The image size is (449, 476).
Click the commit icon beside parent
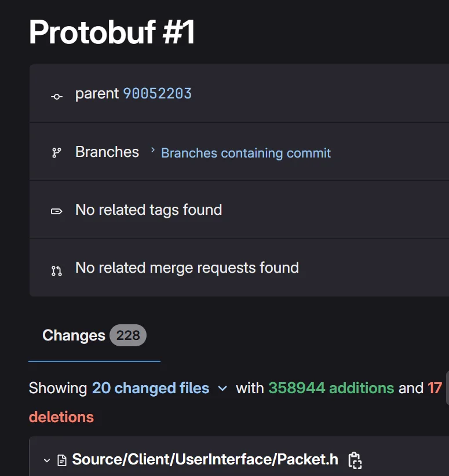[x=56, y=96]
